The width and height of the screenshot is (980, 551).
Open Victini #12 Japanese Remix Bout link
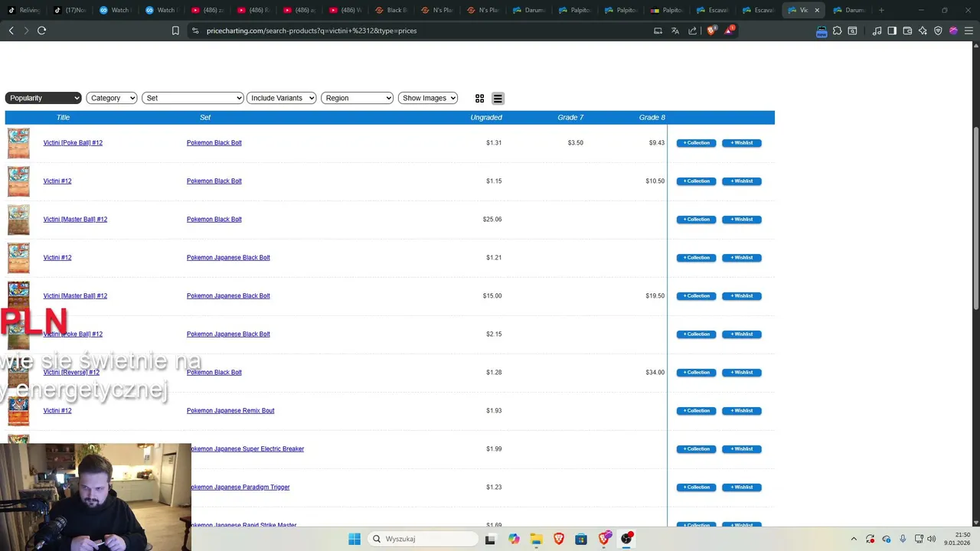click(57, 411)
